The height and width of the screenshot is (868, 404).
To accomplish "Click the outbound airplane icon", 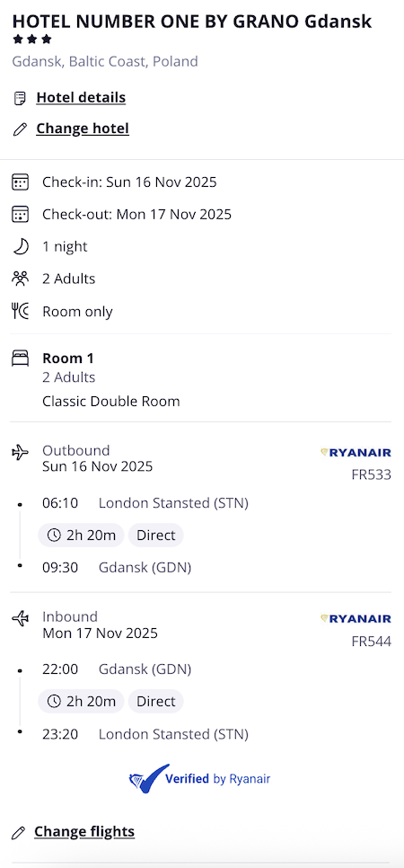I will coord(20,453).
